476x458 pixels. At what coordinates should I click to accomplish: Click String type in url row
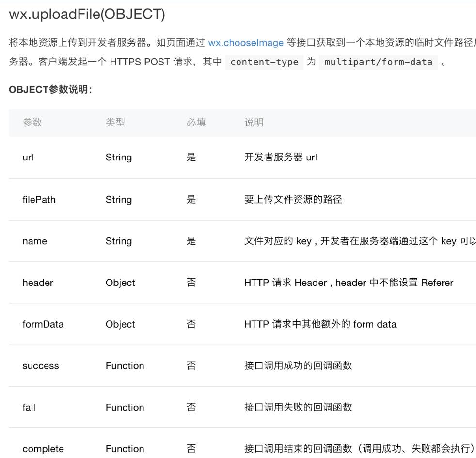(x=119, y=157)
